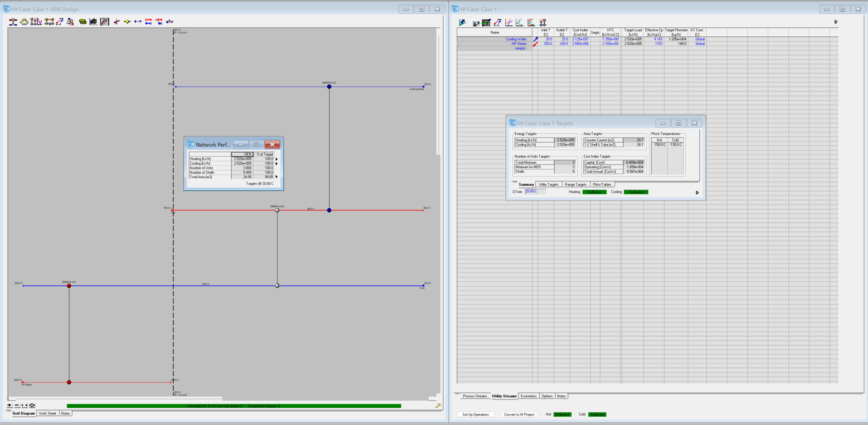This screenshot has width=868, height=425.
Task: Expand the Cooling row arrow in Network Performance
Action: point(276,164)
